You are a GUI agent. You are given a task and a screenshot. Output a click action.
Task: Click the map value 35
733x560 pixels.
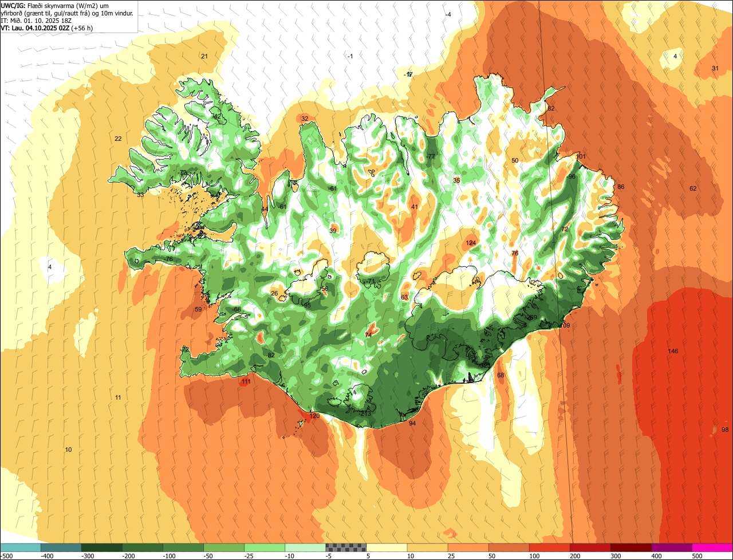pyautogui.click(x=456, y=180)
